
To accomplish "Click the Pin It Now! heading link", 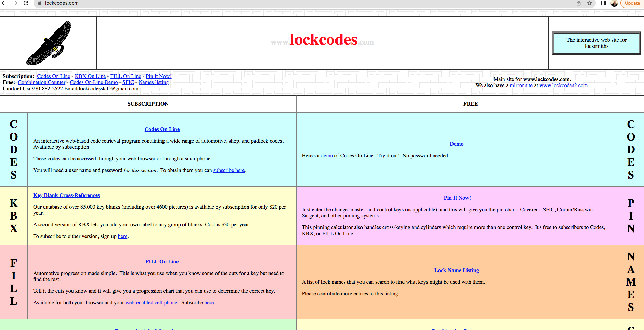I will pyautogui.click(x=457, y=198).
